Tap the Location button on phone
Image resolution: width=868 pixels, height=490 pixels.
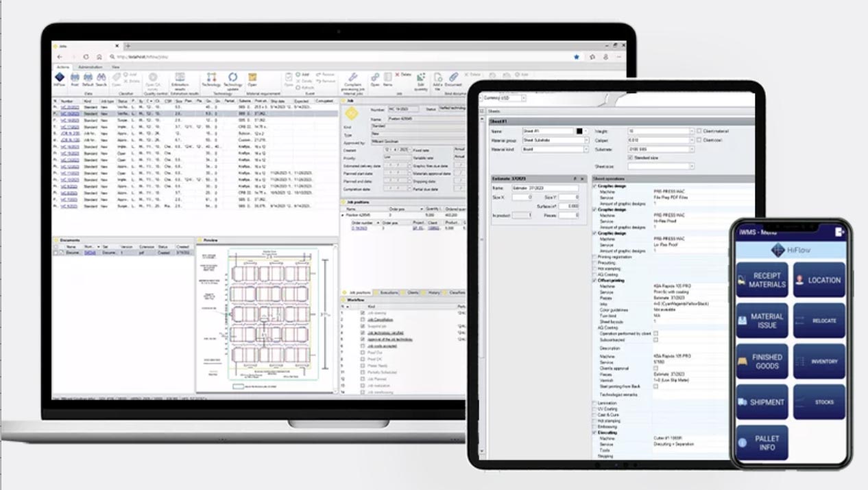point(819,280)
